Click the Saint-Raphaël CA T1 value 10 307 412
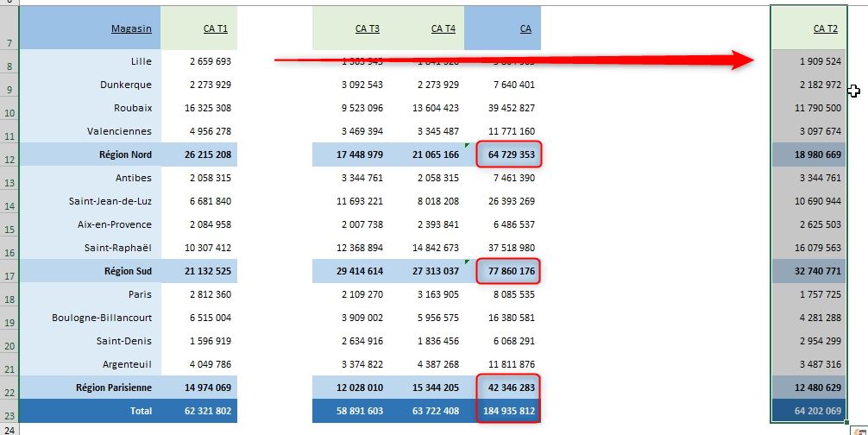Screen dimensions: 868x435 [x=199, y=248]
